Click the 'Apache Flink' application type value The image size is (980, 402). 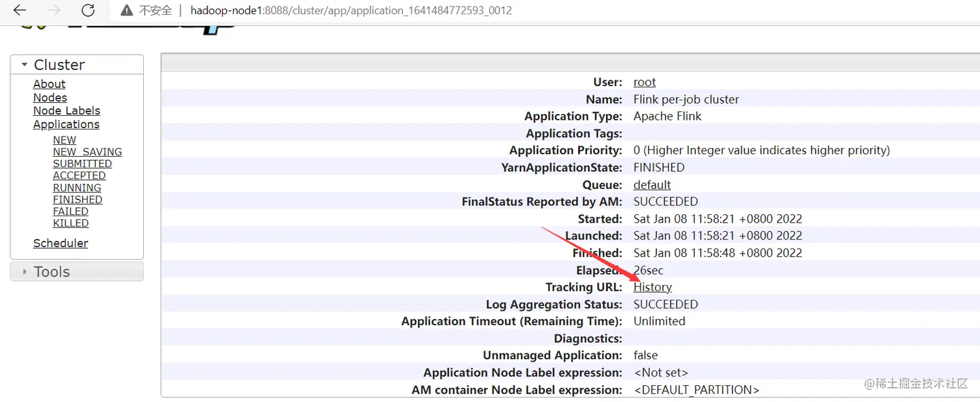(x=668, y=117)
